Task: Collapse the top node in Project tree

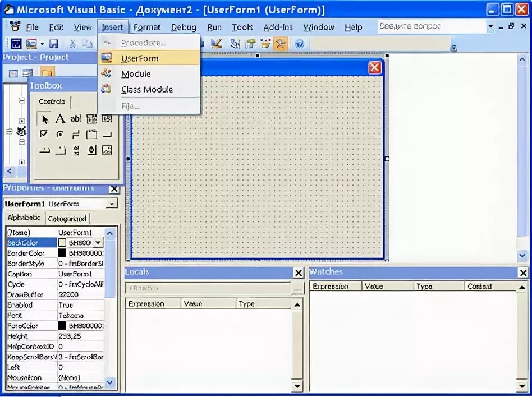Action: (22, 100)
